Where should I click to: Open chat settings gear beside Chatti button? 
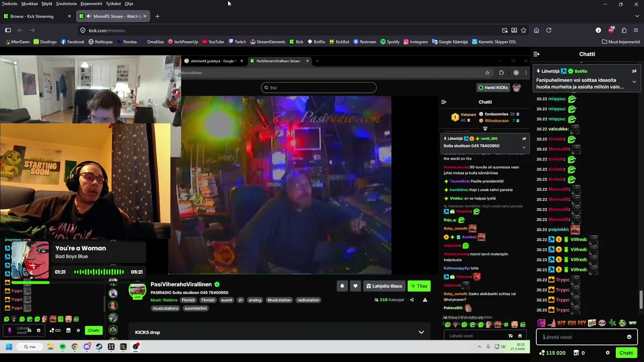608,353
